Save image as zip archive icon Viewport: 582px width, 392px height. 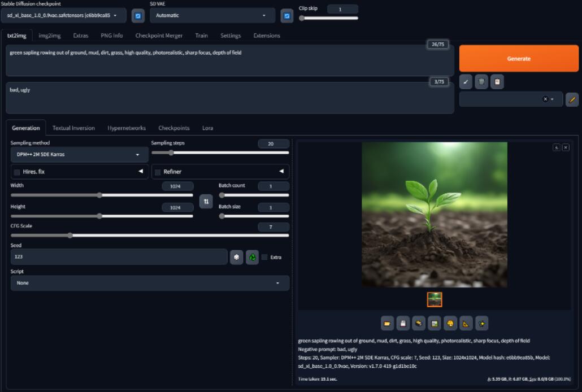coord(419,323)
